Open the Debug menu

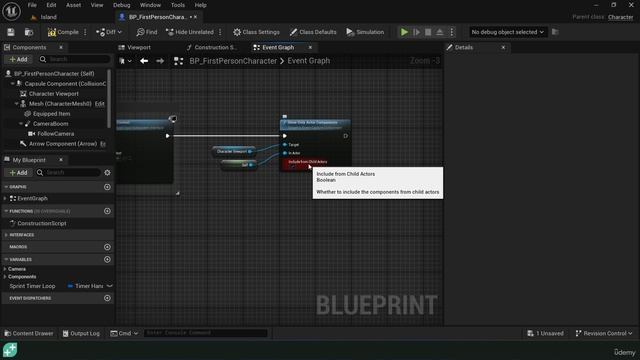pyautogui.click(x=121, y=5)
